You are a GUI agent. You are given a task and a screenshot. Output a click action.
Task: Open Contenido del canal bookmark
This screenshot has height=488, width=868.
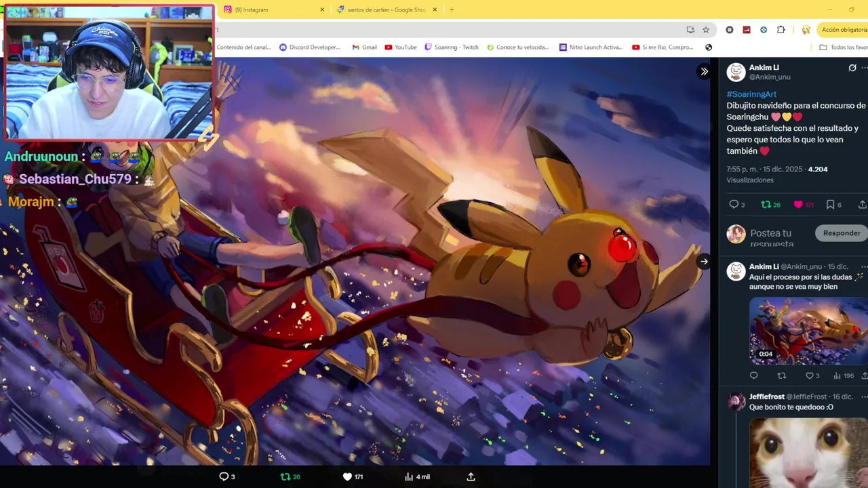tap(243, 47)
